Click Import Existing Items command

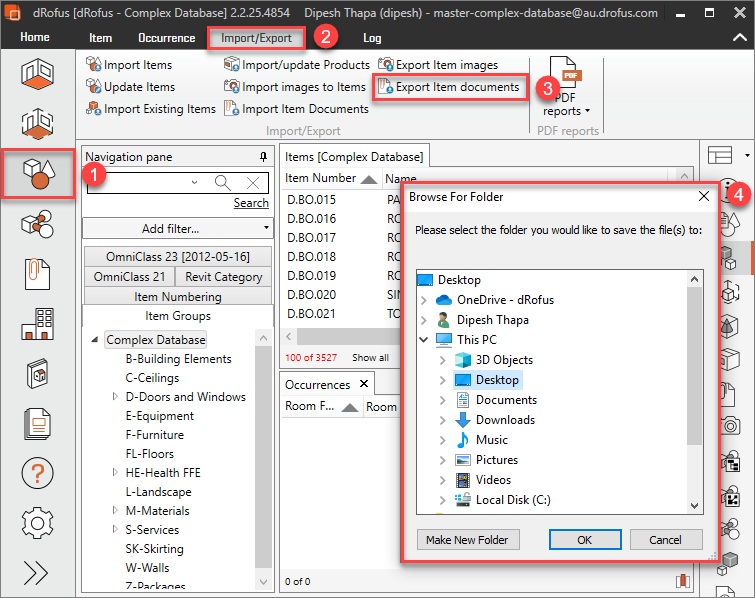coord(151,109)
